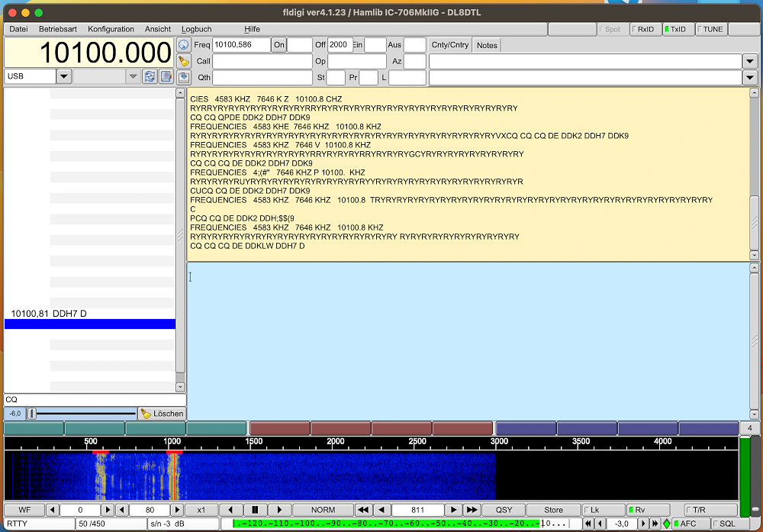Click the brush icon beside Call
763x532 pixels.
(183, 61)
